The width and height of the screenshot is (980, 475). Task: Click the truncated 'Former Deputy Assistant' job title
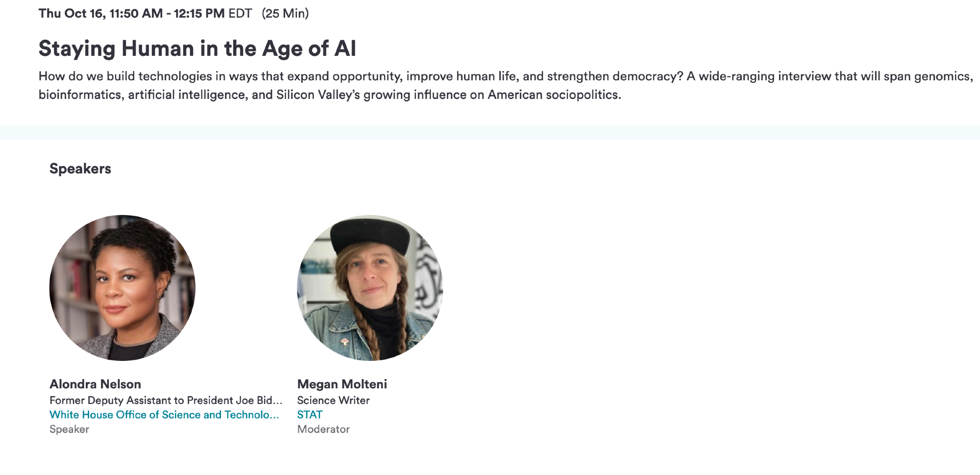coord(166,400)
